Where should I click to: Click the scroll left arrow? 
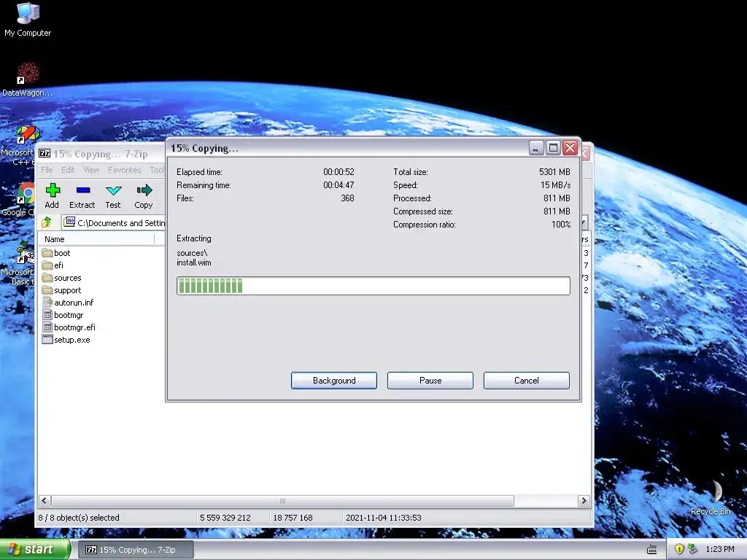[44, 501]
